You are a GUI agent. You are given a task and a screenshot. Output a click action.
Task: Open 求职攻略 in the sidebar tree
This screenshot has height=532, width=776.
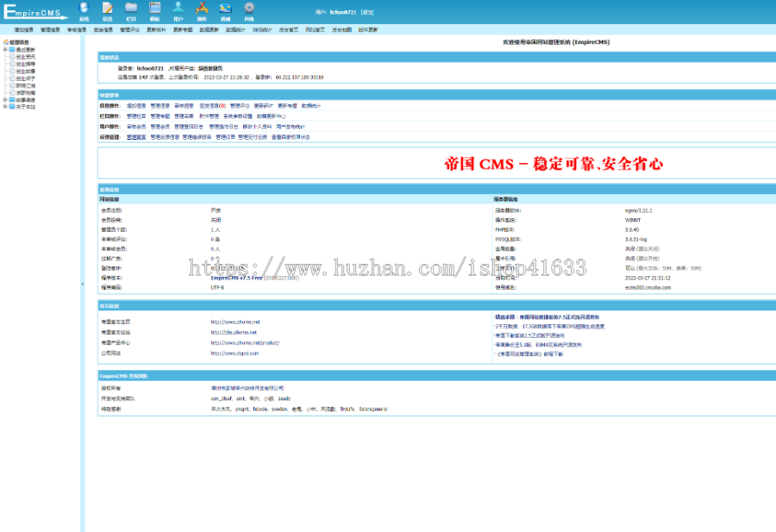[25, 92]
